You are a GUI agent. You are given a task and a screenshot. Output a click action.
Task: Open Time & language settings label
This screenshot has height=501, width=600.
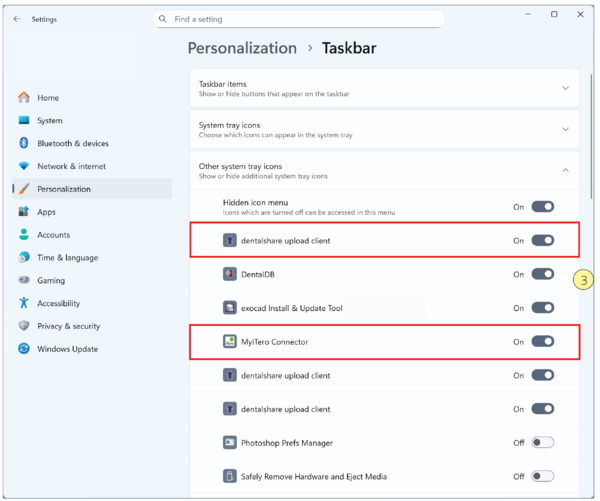68,258
